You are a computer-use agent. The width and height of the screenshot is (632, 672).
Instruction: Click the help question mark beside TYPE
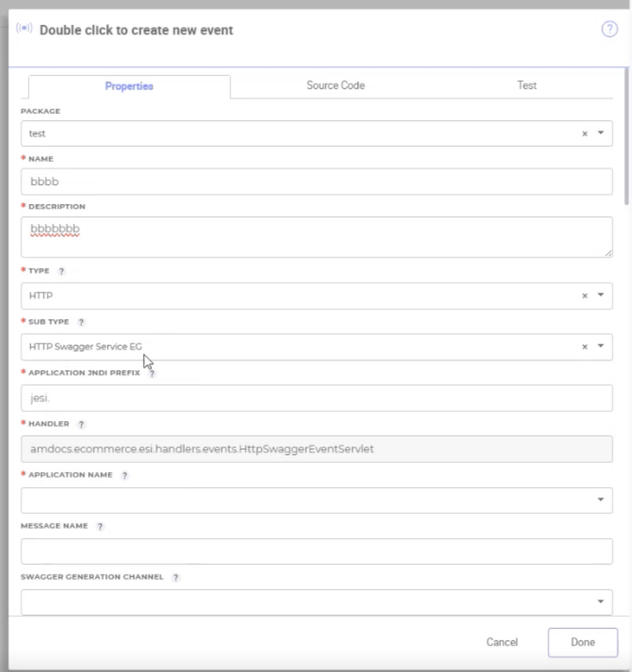61,272
